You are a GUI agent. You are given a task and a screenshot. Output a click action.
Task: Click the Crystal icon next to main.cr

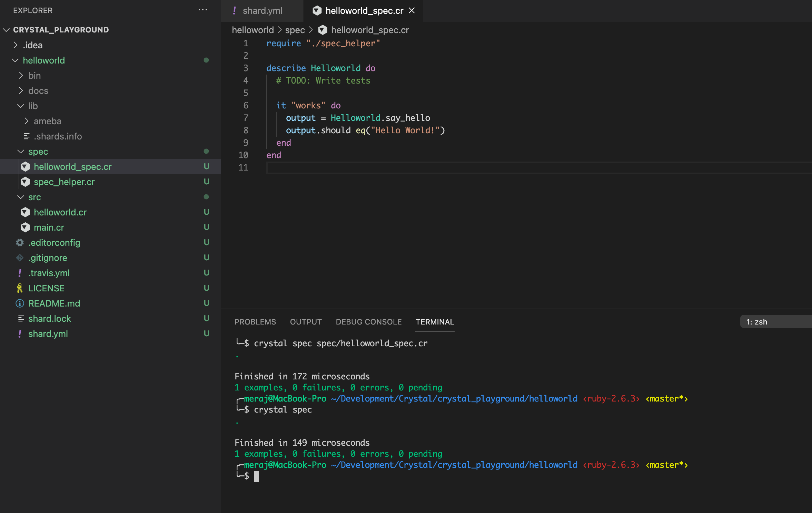tap(25, 228)
